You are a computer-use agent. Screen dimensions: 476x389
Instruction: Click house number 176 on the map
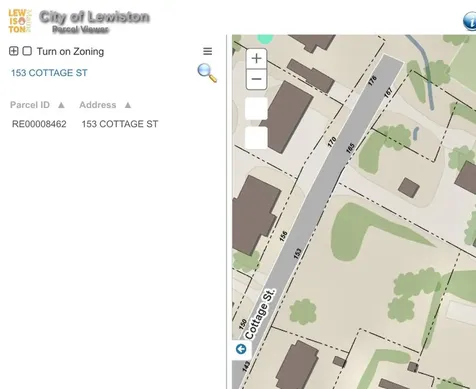tap(373, 80)
